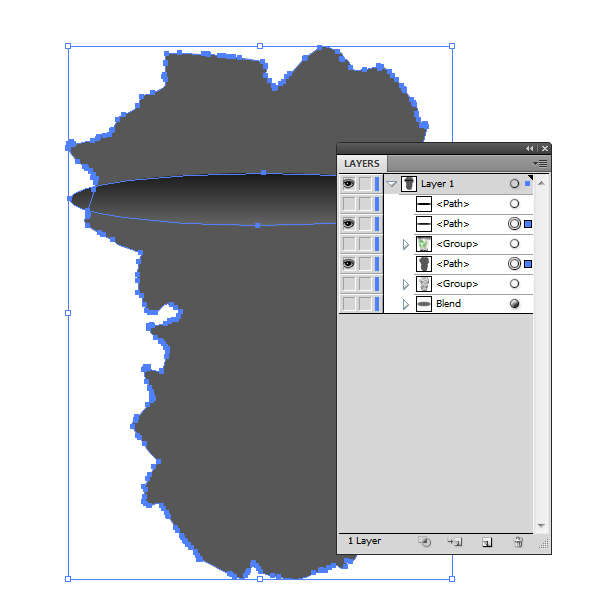Show the hidden top <Path> sublayer
This screenshot has height=610, width=600.
pyautogui.click(x=349, y=203)
